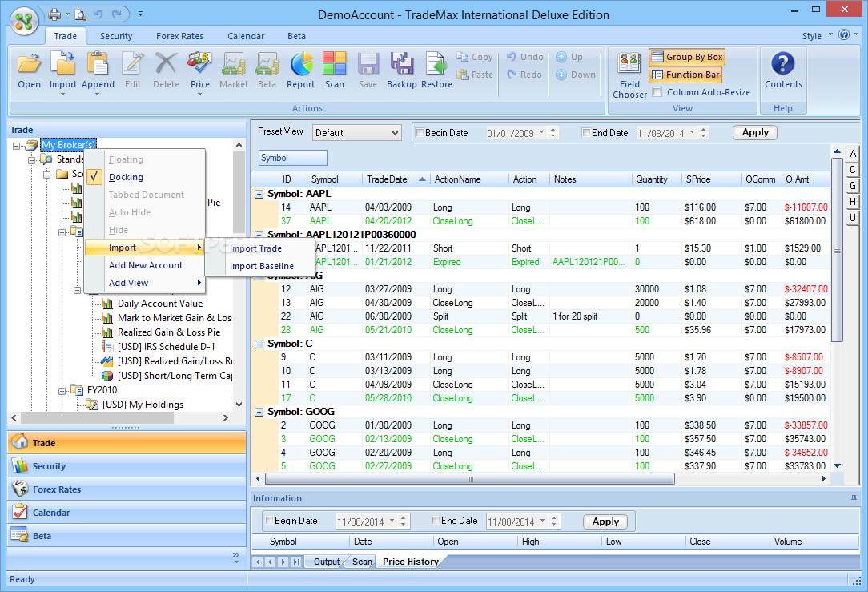Collapse the Symbol: C group

259,344
